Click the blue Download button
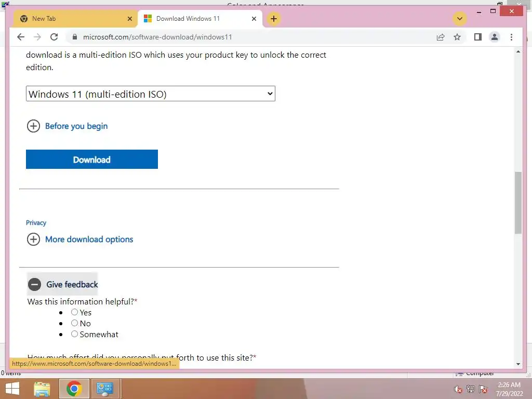 point(91,159)
